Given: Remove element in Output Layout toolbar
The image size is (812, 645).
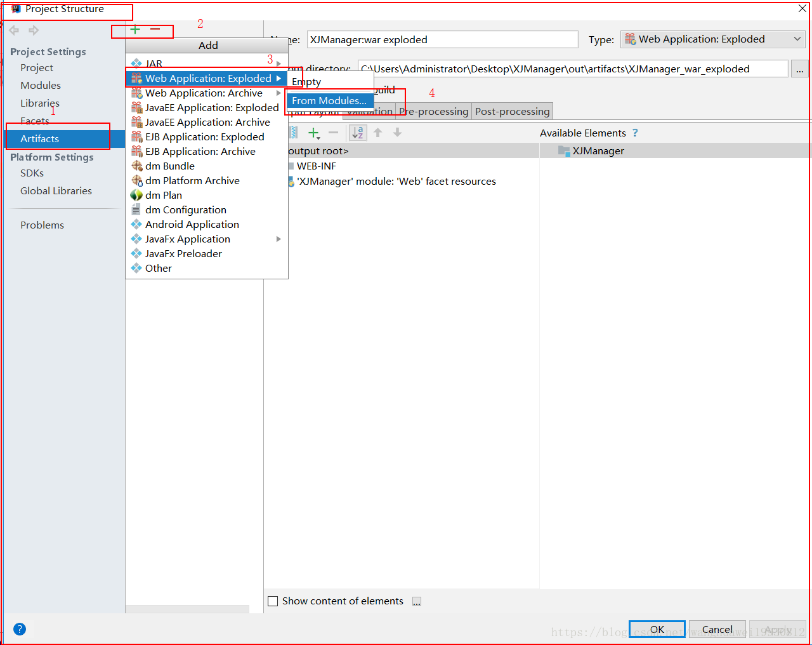Looking at the screenshot, I should pos(333,133).
